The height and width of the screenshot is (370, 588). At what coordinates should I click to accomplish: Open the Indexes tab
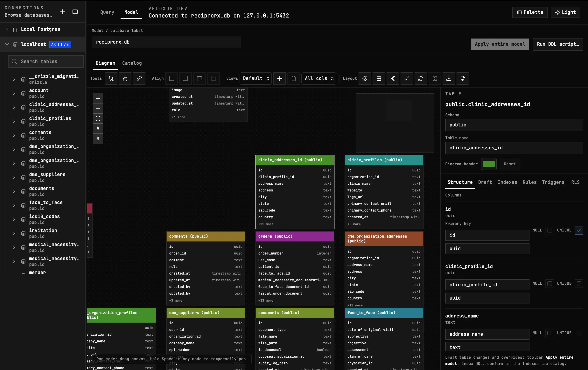click(x=507, y=182)
